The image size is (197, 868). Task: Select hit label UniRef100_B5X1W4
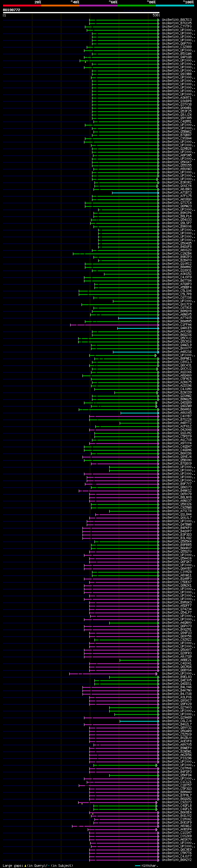pyautogui.click(x=177, y=54)
